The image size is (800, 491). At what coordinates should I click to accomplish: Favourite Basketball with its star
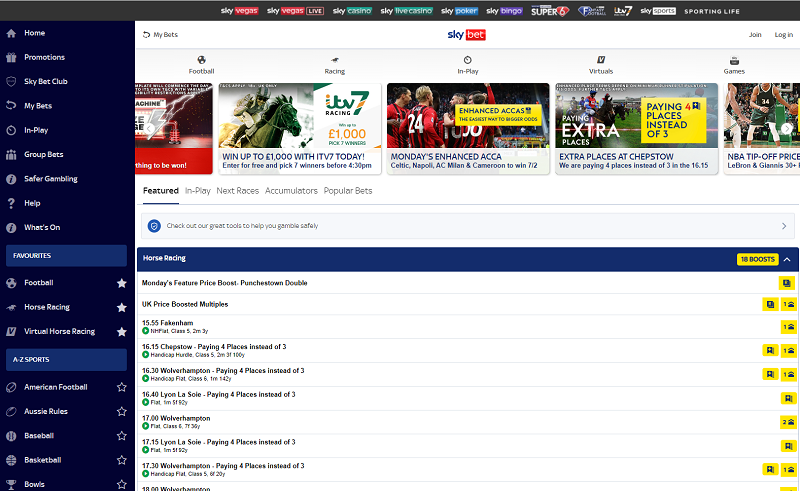coord(121,460)
